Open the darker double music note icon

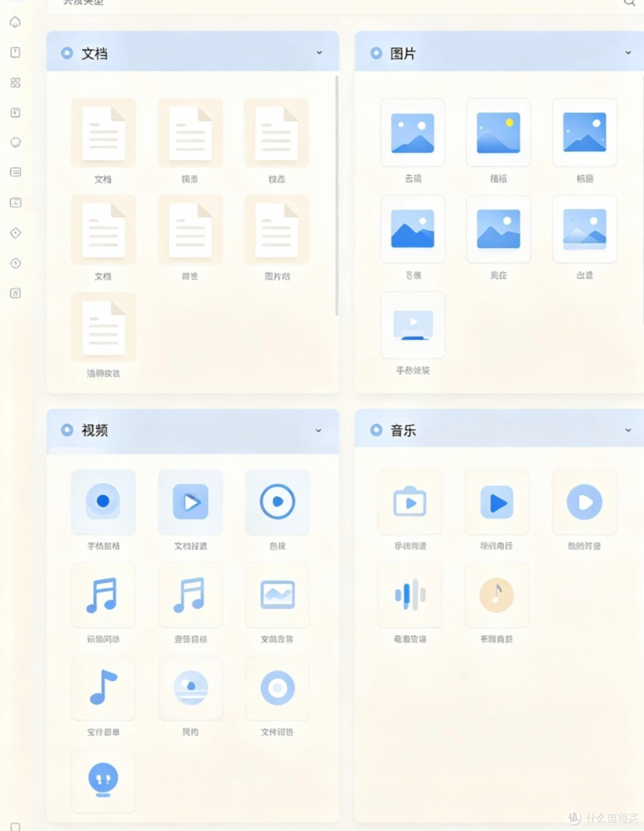point(103,595)
